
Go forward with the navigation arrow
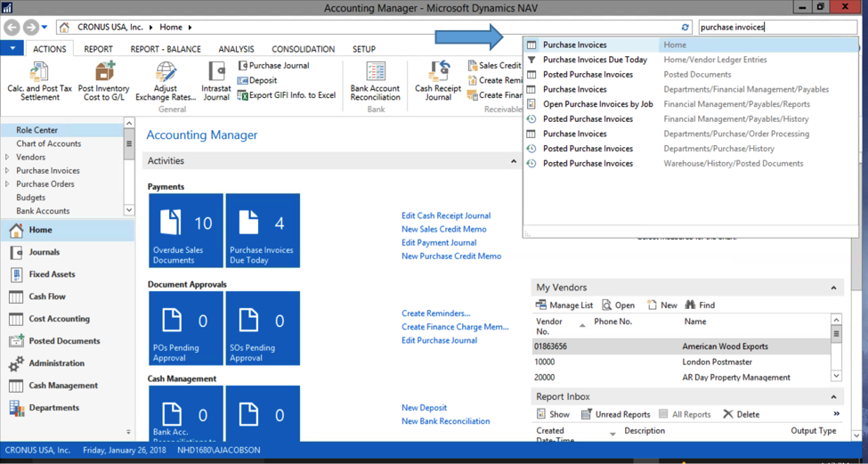pos(31,27)
